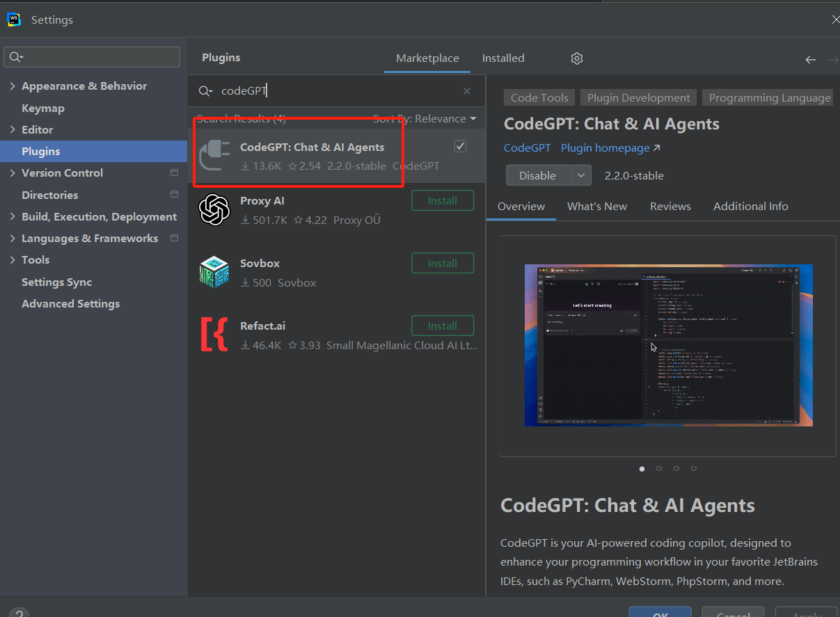Open the CodeGPT vendor link
The width and height of the screenshot is (840, 617).
[x=527, y=148]
